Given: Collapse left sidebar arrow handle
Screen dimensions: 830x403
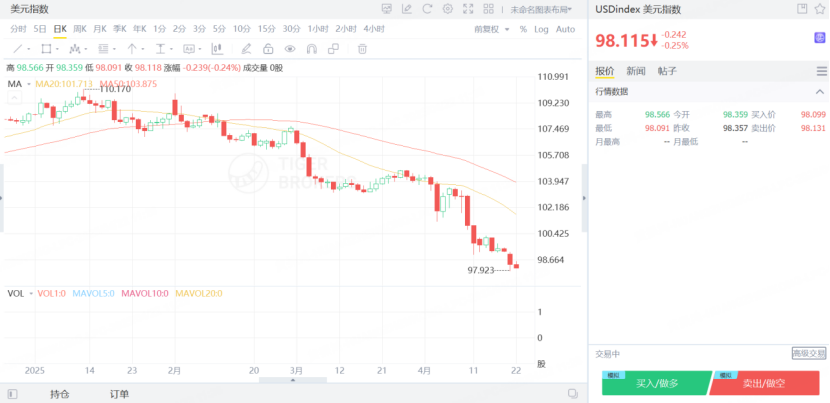Looking at the screenshot, I should (2, 198).
